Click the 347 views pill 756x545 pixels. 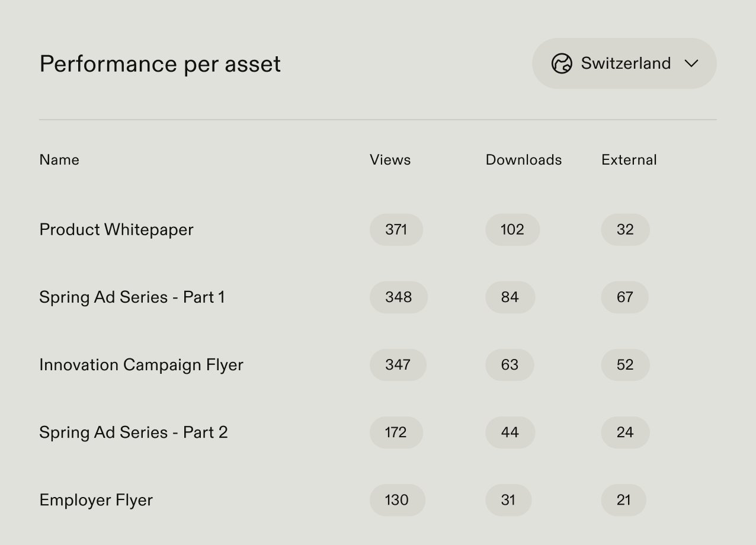pyautogui.click(x=398, y=365)
